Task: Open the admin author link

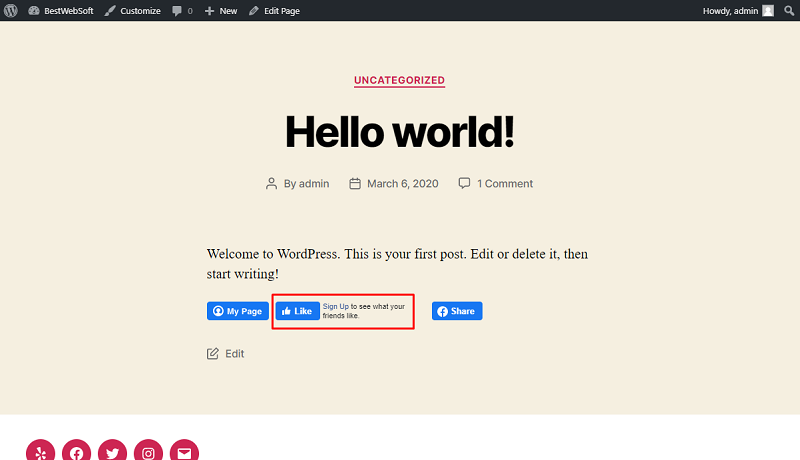Action: 314,184
